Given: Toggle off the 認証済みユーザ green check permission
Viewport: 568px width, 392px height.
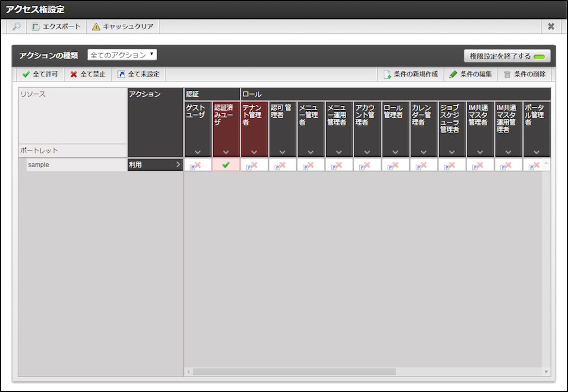Looking at the screenshot, I should 225,164.
